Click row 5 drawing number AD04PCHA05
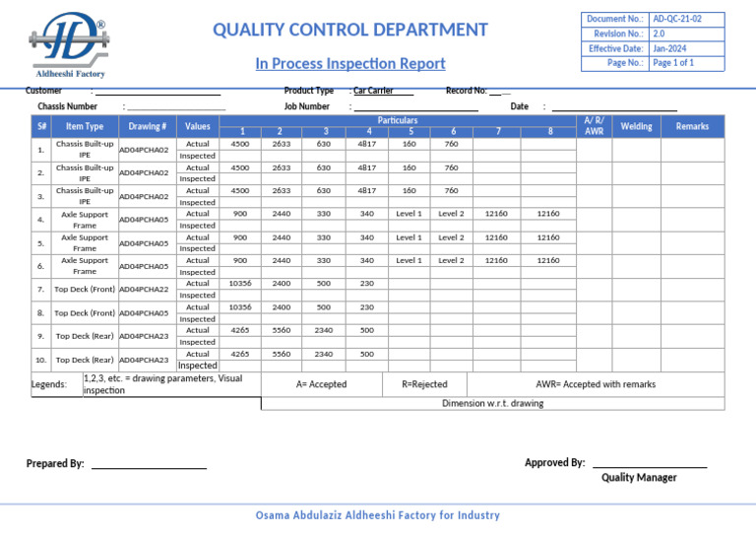 point(144,243)
